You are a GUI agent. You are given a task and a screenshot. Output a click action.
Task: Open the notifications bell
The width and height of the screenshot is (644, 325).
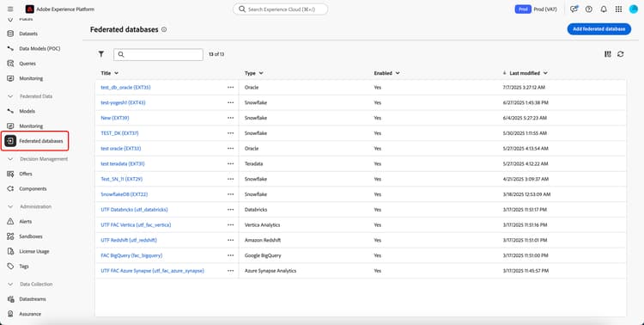point(604,9)
